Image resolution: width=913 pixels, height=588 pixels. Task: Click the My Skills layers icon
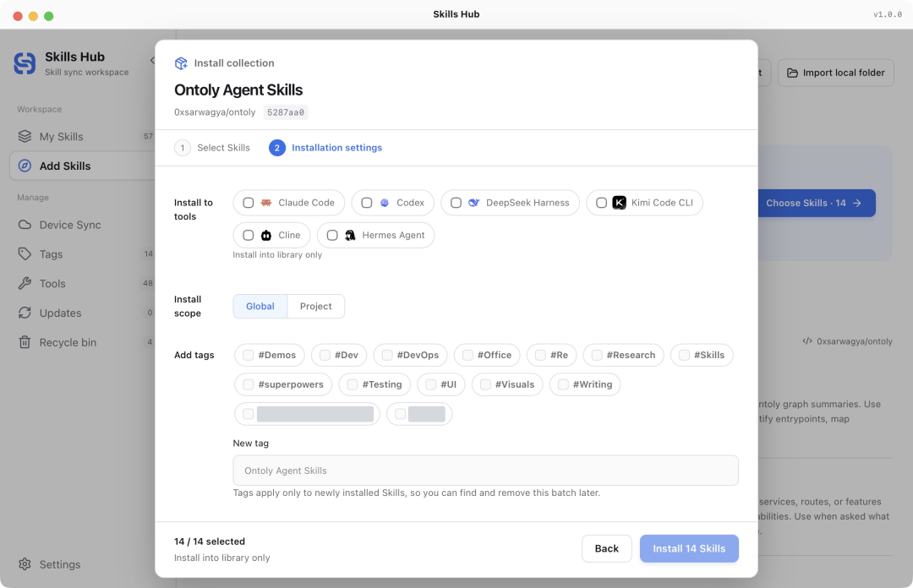coord(25,136)
